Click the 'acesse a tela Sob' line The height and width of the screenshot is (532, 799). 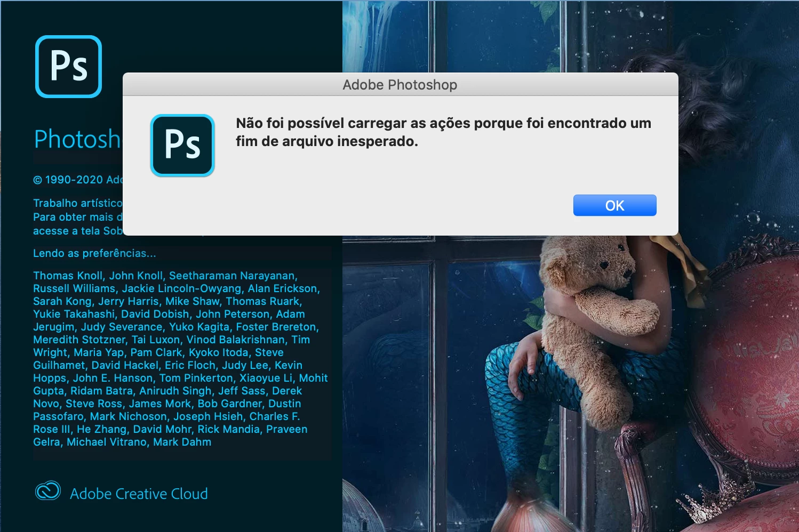[78, 231]
